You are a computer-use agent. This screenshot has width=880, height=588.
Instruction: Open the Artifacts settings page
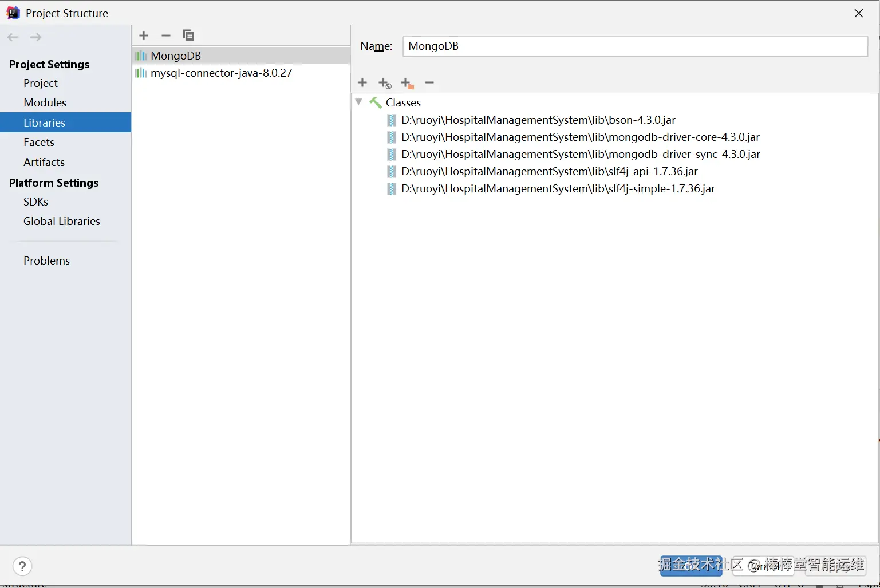coord(44,162)
